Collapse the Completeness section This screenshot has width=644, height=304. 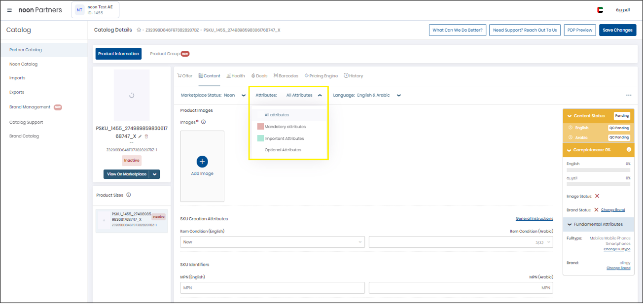569,150
